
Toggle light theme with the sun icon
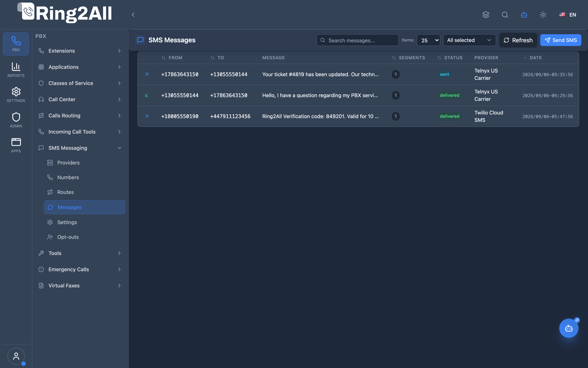[543, 15]
